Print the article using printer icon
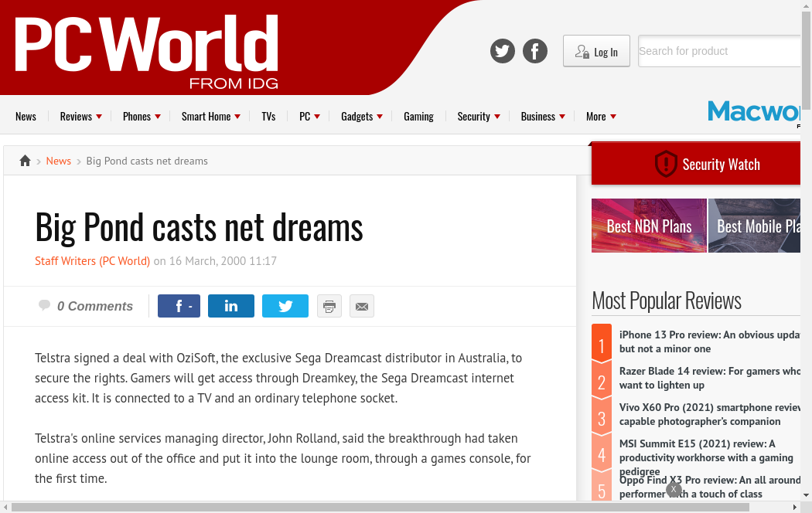The width and height of the screenshot is (812, 513). 329,306
